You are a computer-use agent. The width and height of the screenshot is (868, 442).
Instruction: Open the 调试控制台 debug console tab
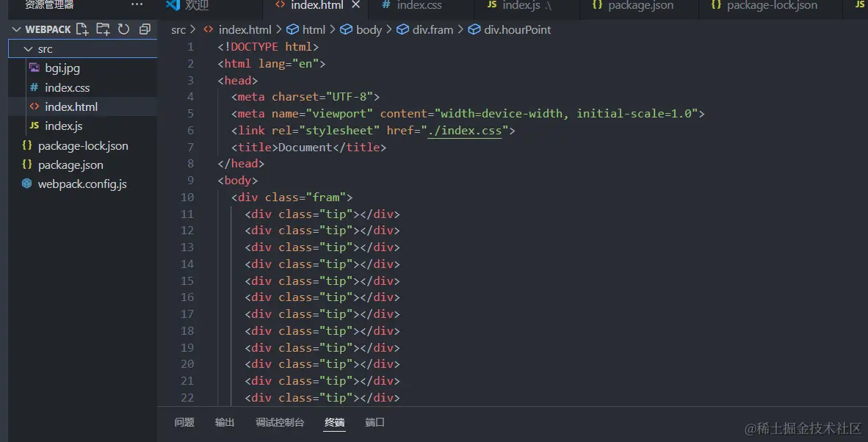(x=280, y=423)
